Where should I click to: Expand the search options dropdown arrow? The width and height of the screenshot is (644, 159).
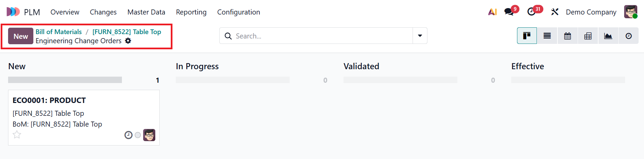(x=420, y=36)
